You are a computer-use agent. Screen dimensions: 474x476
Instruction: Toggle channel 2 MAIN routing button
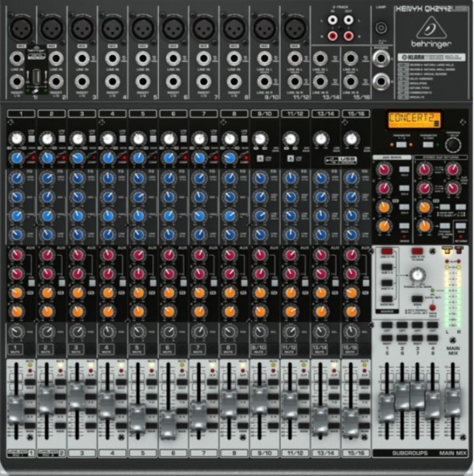pos(61,426)
